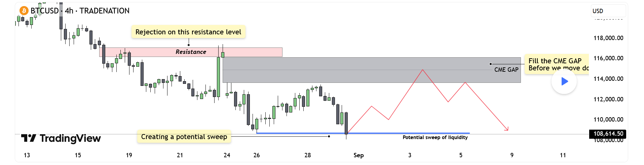Click the Sep marker on the time axis
Image resolution: width=644 pixels, height=165 pixels.
tap(358, 155)
